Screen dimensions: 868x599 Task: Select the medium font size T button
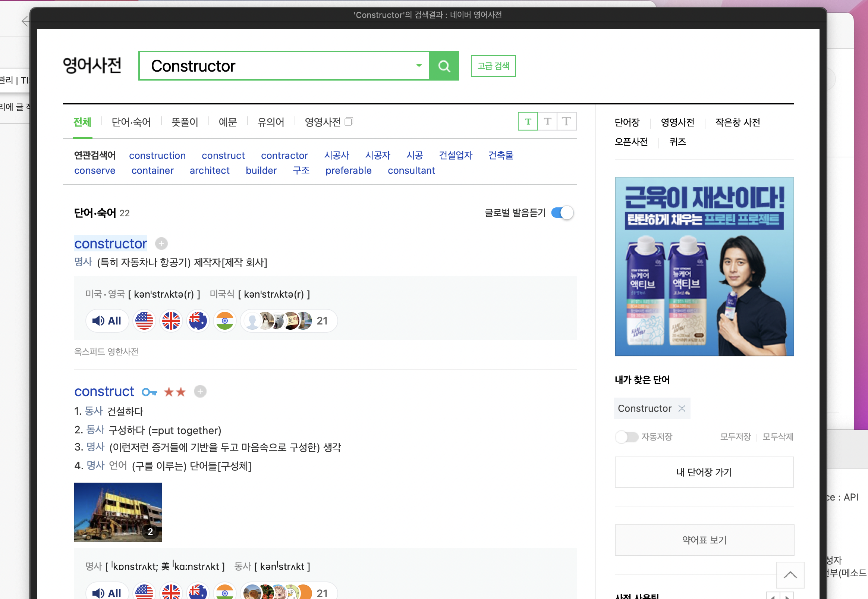coord(547,121)
